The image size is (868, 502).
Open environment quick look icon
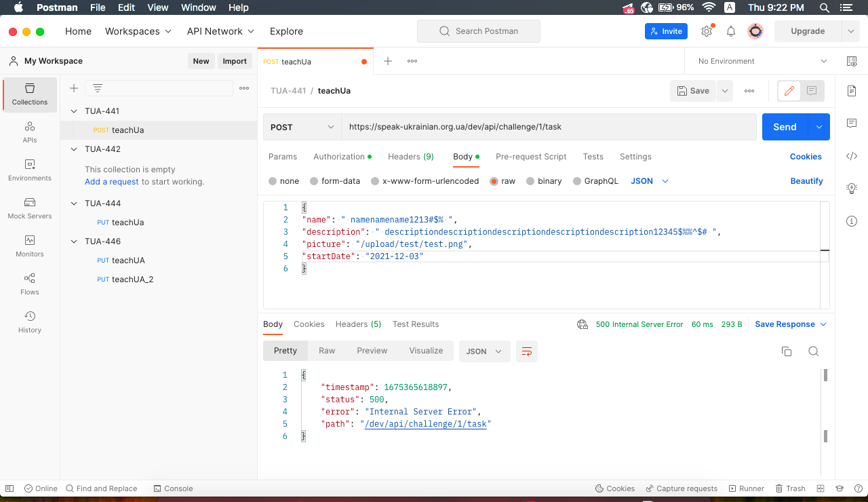point(852,61)
